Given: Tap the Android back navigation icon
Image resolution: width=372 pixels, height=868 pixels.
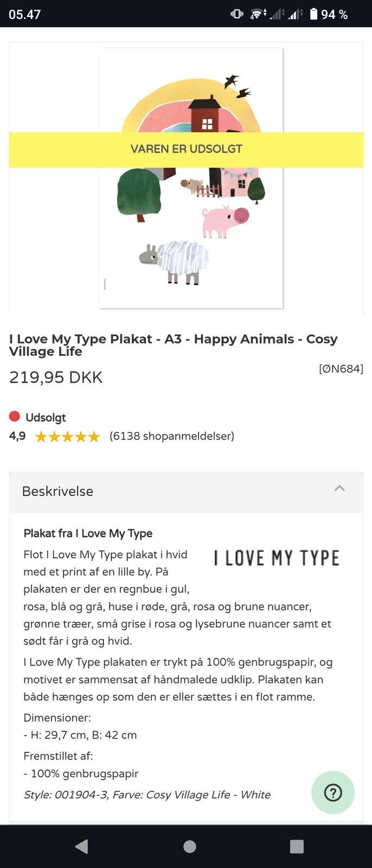Looking at the screenshot, I should [x=81, y=846].
